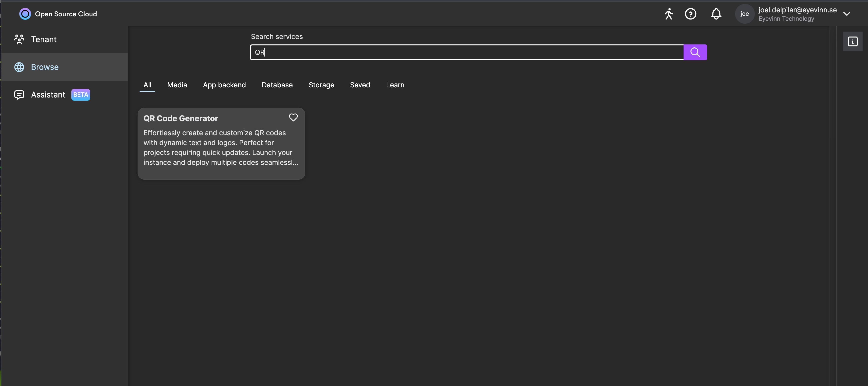Image resolution: width=868 pixels, height=386 pixels.
Task: Open the Database tab
Action: coord(277,85)
